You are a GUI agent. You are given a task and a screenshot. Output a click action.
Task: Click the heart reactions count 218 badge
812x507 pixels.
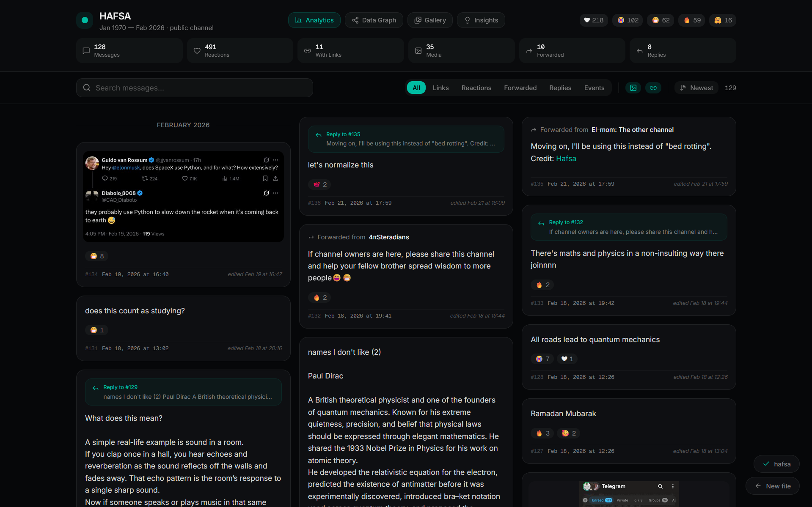pos(593,20)
